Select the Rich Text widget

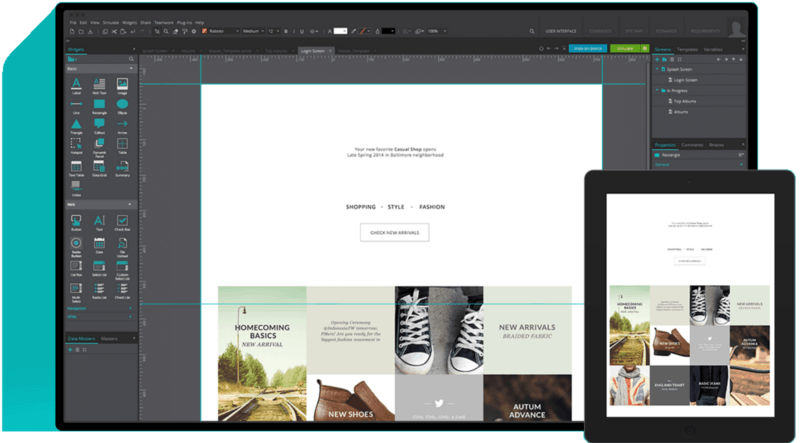pyautogui.click(x=99, y=86)
